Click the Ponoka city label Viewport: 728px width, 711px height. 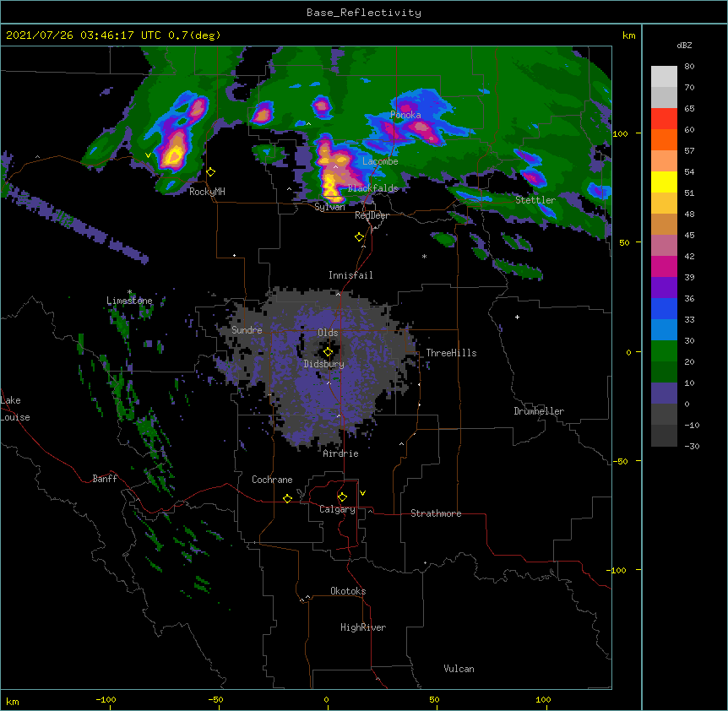[405, 115]
